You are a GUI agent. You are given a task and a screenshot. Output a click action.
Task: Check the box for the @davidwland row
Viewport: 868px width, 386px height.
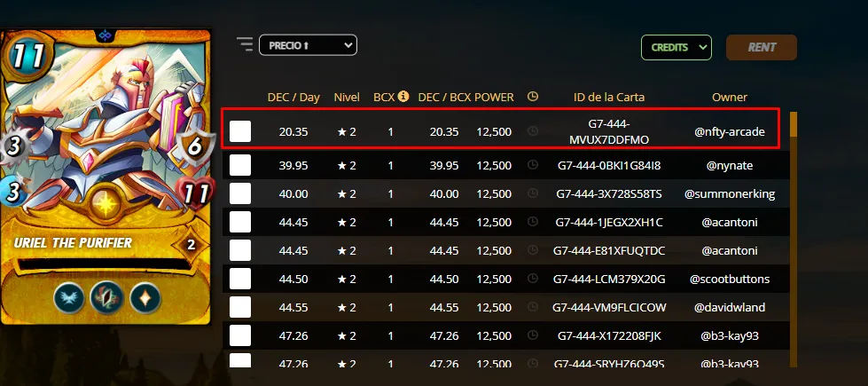click(x=240, y=307)
